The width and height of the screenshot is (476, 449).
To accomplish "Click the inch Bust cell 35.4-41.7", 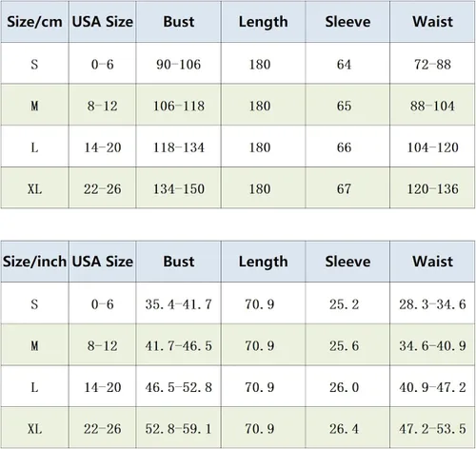I will click(x=179, y=304).
